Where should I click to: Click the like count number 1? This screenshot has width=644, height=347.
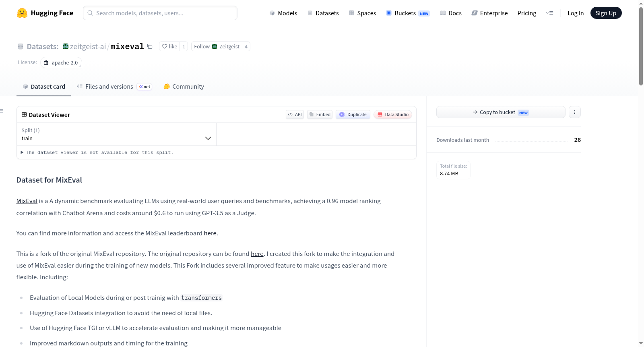click(x=184, y=46)
